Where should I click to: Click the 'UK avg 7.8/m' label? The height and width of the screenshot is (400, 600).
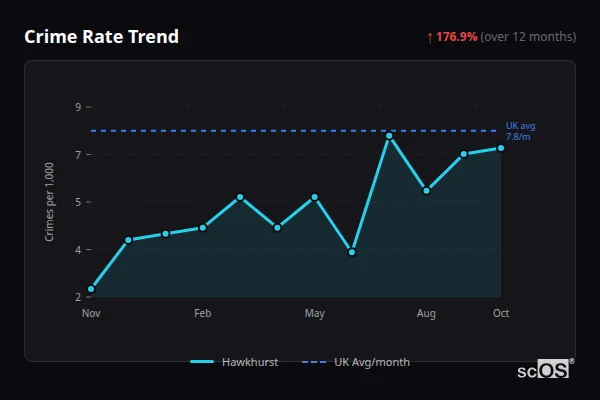point(520,131)
